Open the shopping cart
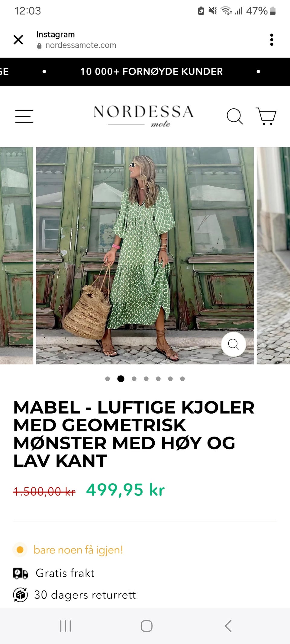Screen dimensions: 290x644 (x=266, y=116)
